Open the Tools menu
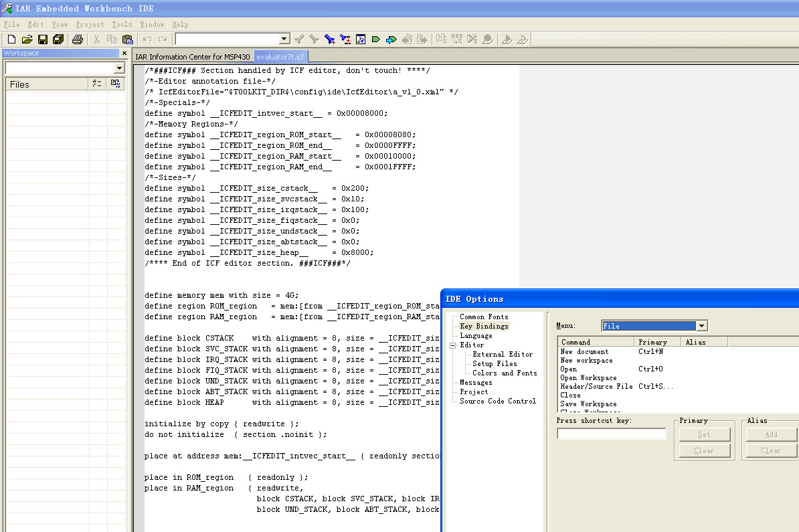This screenshot has width=799, height=532. tap(122, 25)
